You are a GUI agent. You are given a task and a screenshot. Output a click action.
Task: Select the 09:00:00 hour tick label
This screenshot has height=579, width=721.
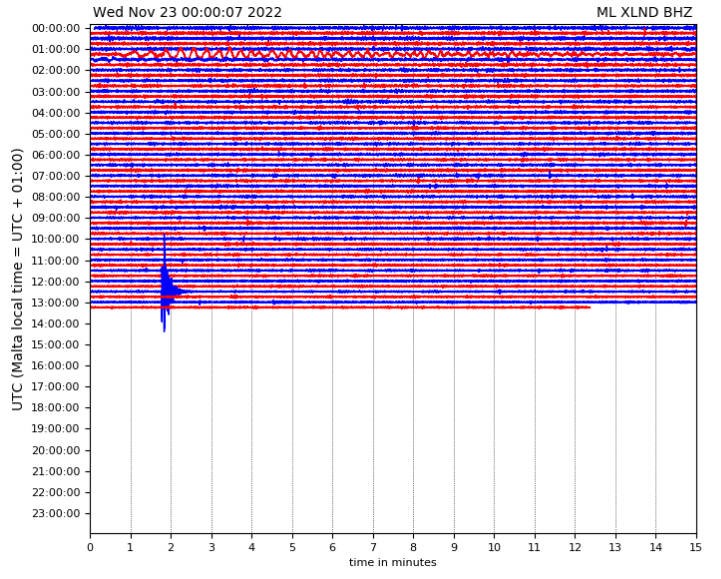[x=56, y=218]
